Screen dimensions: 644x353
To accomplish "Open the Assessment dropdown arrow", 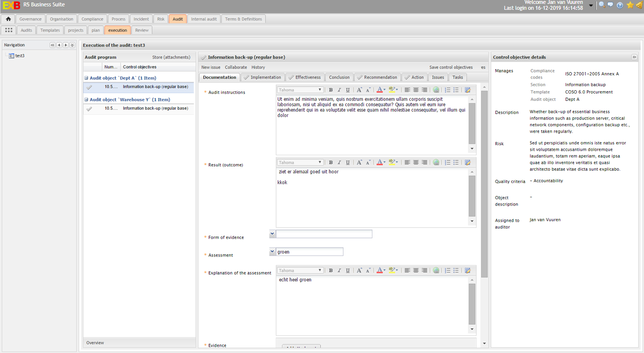I will click(272, 252).
